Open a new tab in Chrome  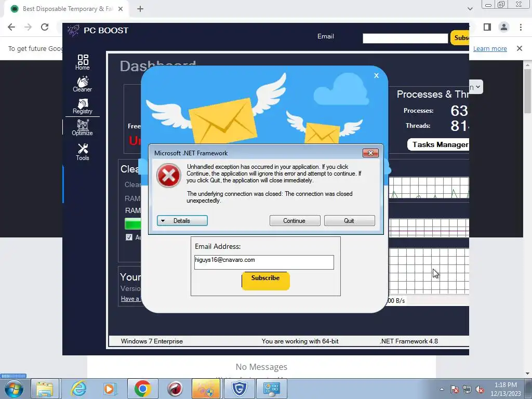[x=140, y=9]
